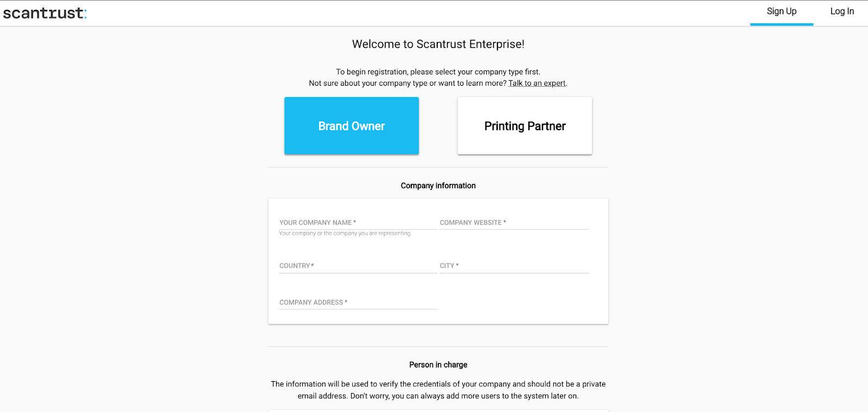Click the blue underline beneath Sign Up
This screenshot has height=412, width=868.
(782, 24)
